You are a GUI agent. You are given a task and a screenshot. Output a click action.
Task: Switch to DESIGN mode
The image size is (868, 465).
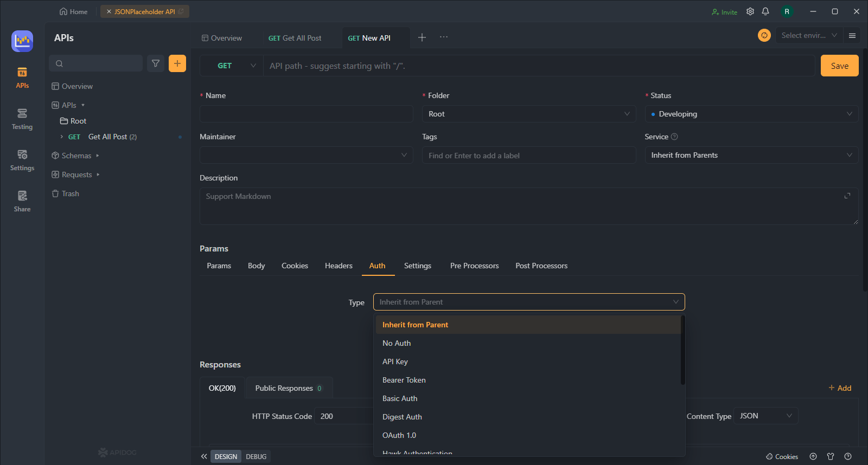tap(226, 456)
